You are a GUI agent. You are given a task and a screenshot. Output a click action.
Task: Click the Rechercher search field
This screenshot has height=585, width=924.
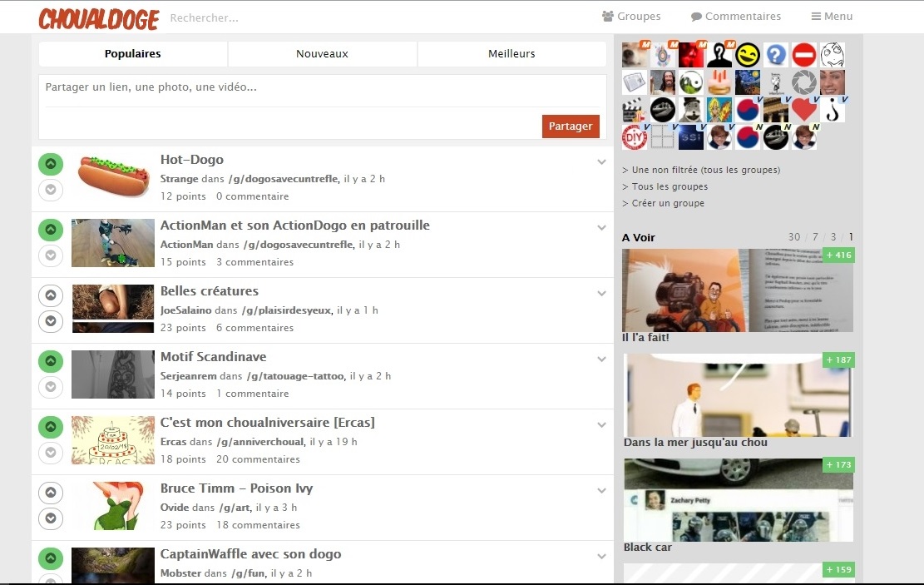coord(250,17)
